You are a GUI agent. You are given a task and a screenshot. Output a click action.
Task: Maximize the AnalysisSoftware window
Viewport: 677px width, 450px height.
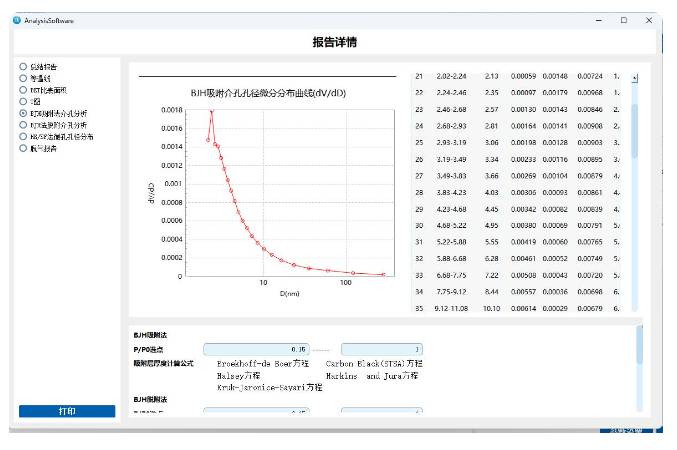pos(623,20)
